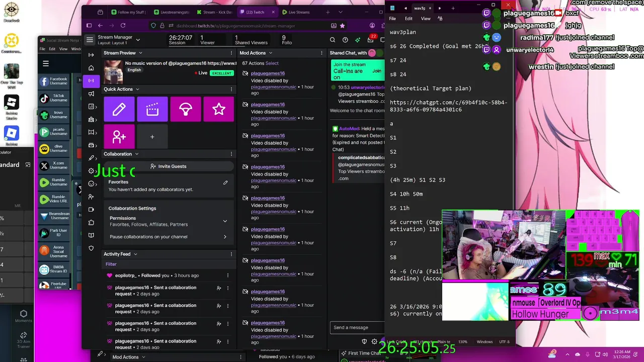Open the first plaguegames16 link in Mod Actions
The width and height of the screenshot is (644, 362).
tap(268, 73)
